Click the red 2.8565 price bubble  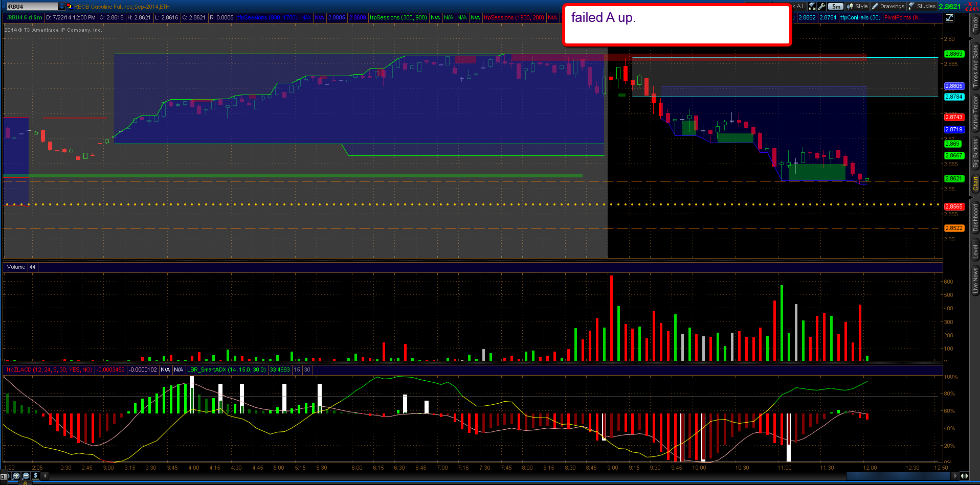tap(953, 206)
